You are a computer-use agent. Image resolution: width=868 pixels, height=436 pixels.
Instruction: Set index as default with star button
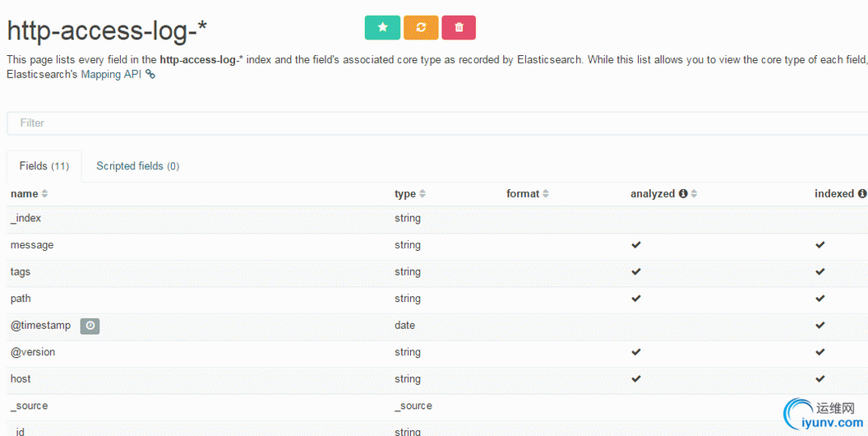click(382, 28)
